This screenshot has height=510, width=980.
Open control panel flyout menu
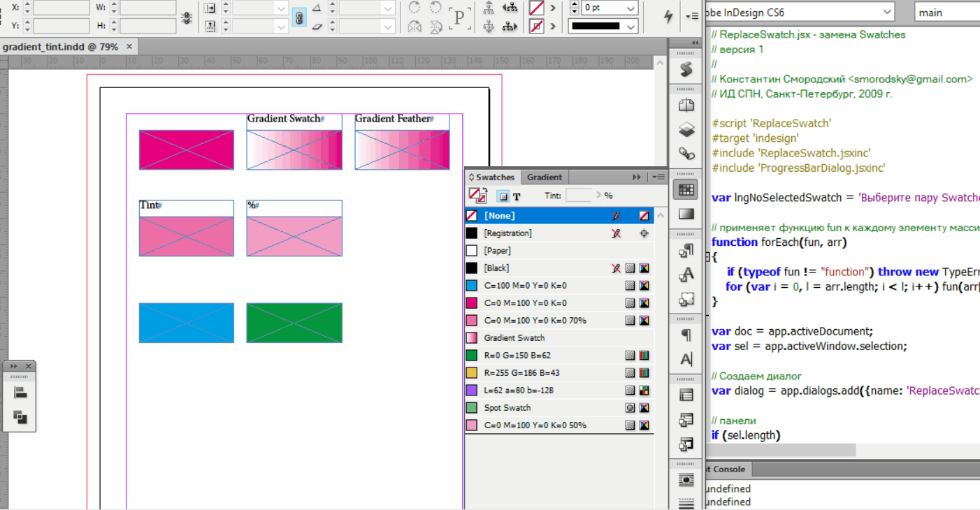(x=691, y=16)
